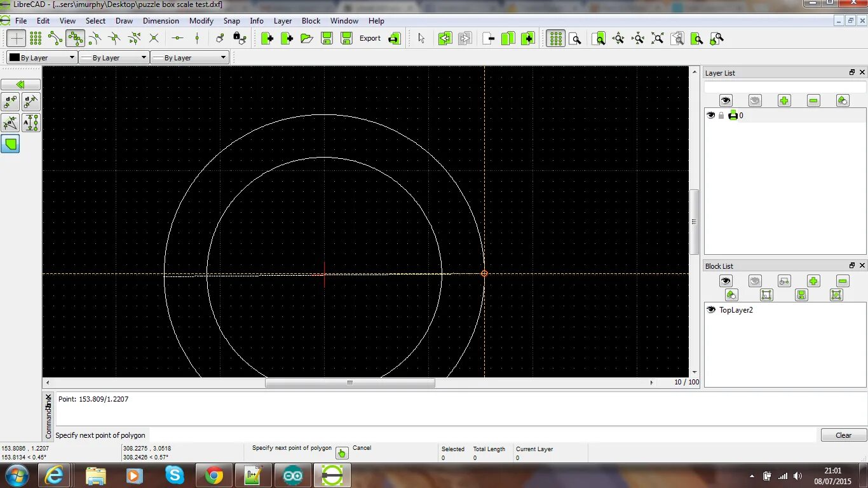This screenshot has width=868, height=488.
Task: Open a drawing file via folder icon
Action: point(307,39)
